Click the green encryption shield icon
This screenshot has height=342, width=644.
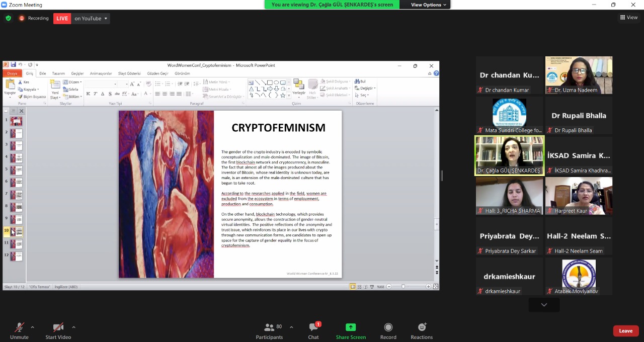click(8, 18)
